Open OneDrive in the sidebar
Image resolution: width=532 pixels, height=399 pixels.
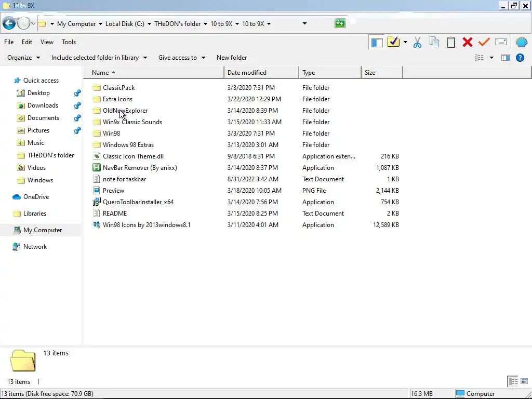tap(36, 197)
